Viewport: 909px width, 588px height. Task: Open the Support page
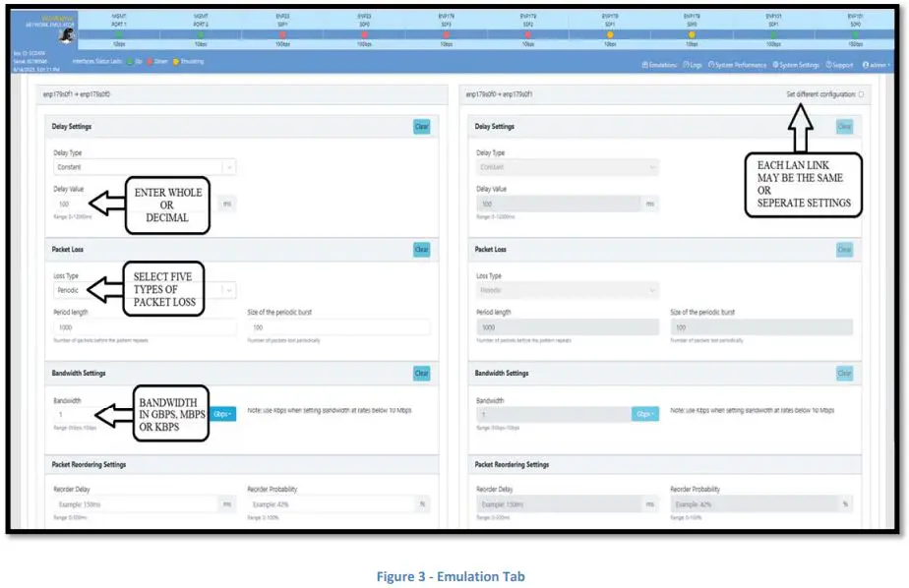840,65
